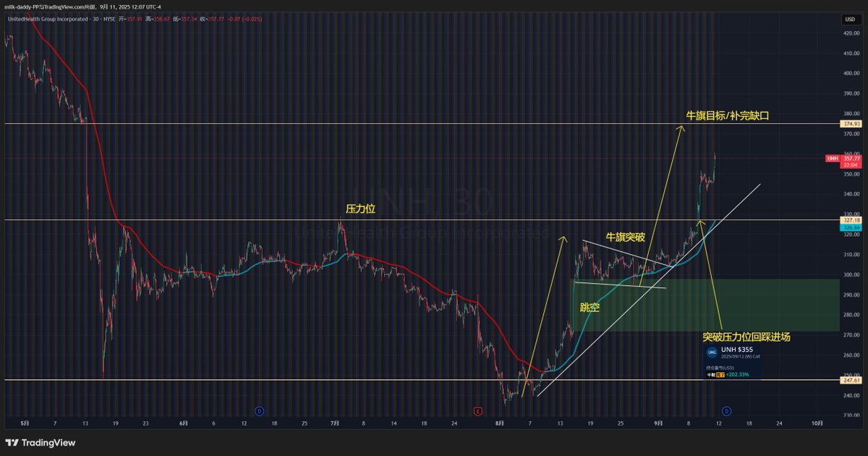Click the red earnings E marker

477,411
